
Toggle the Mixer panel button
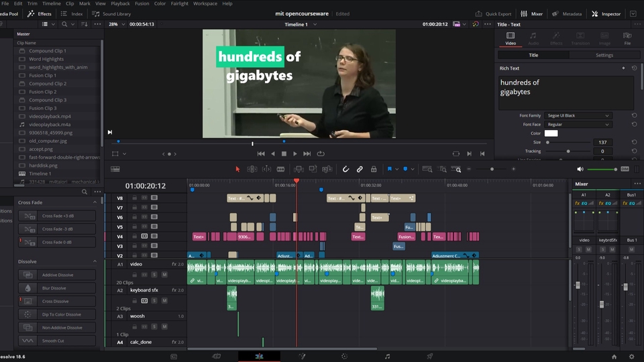coord(532,13)
